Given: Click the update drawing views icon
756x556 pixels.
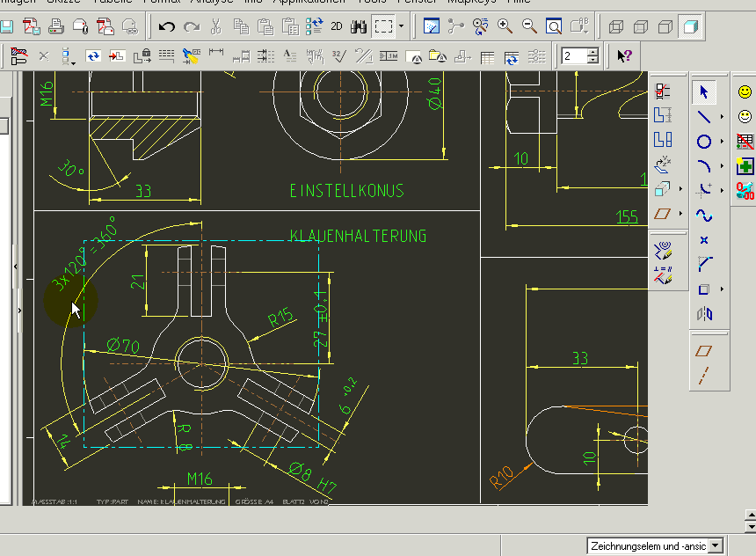Looking at the screenshot, I should pyautogui.click(x=93, y=56).
